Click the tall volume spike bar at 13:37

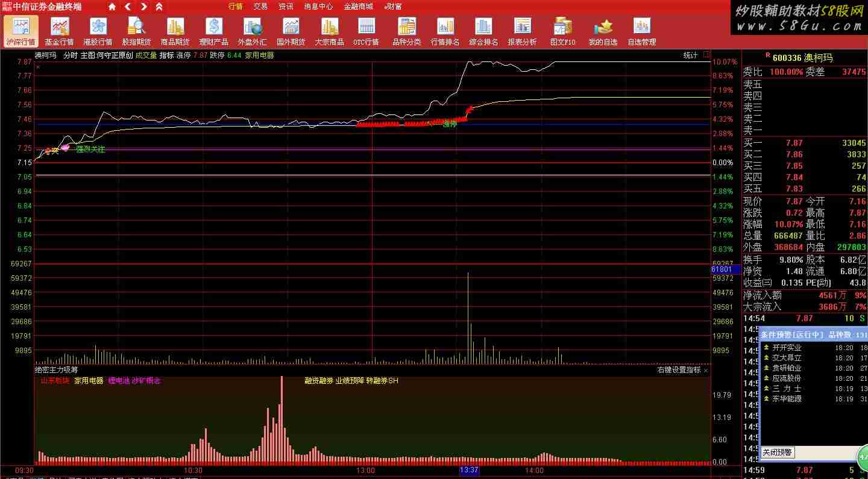[468, 318]
